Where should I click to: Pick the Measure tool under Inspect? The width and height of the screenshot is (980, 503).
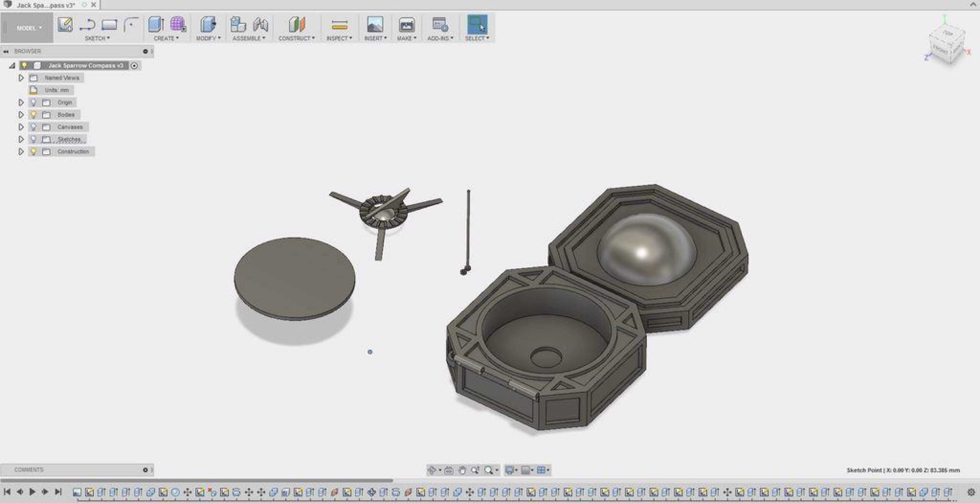339,25
